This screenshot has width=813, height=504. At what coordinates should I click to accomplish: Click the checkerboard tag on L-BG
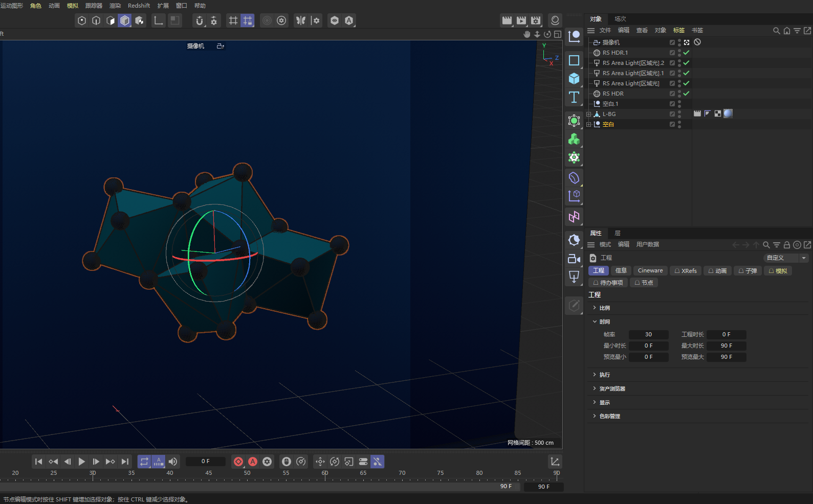718,113
